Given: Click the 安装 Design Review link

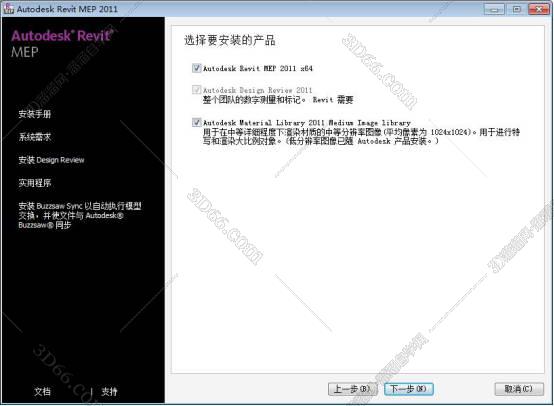Looking at the screenshot, I should pos(51,160).
